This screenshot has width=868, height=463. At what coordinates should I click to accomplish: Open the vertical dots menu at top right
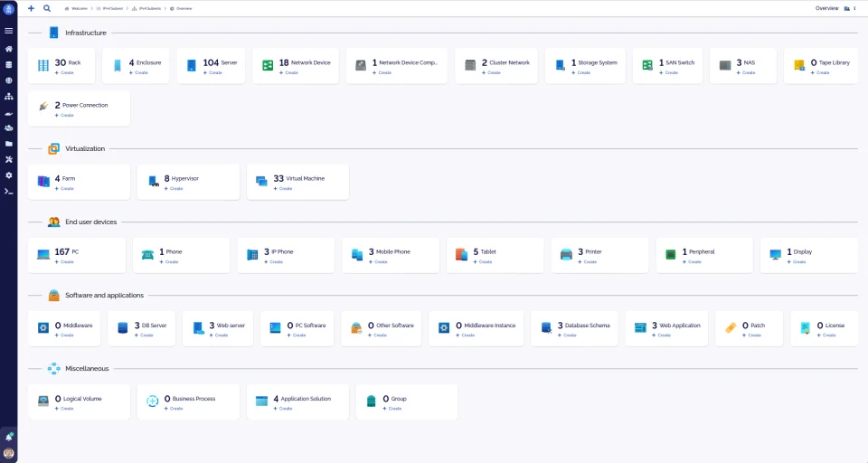click(x=855, y=8)
